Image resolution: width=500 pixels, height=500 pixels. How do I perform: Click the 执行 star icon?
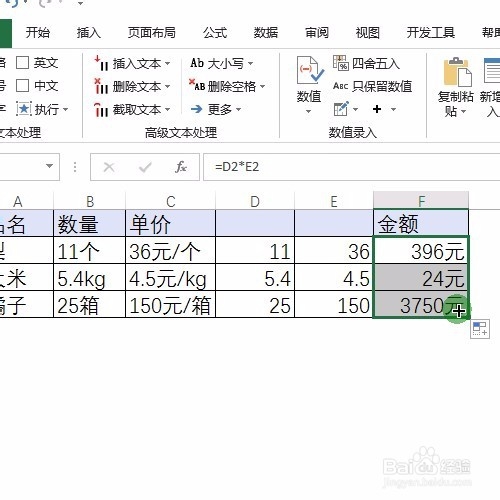pyautogui.click(x=24, y=109)
